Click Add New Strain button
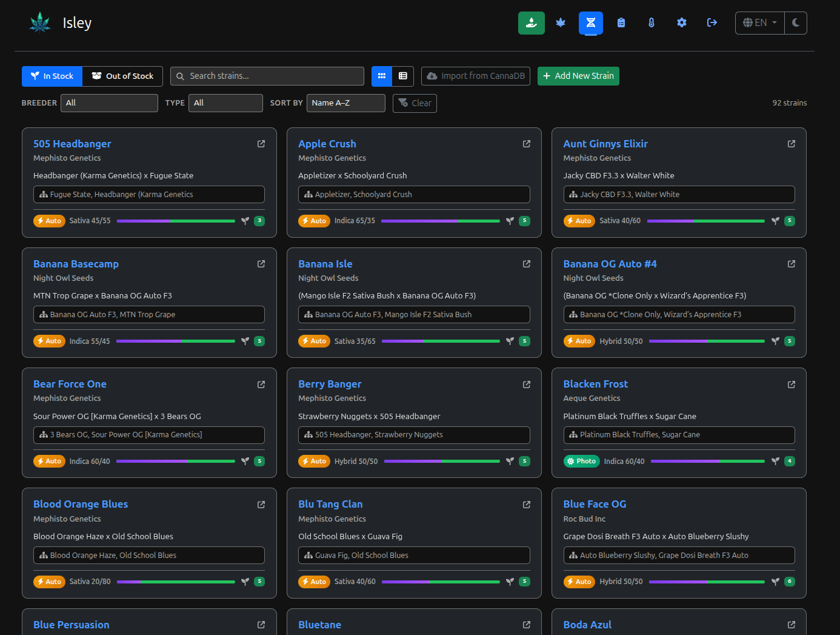 point(578,76)
